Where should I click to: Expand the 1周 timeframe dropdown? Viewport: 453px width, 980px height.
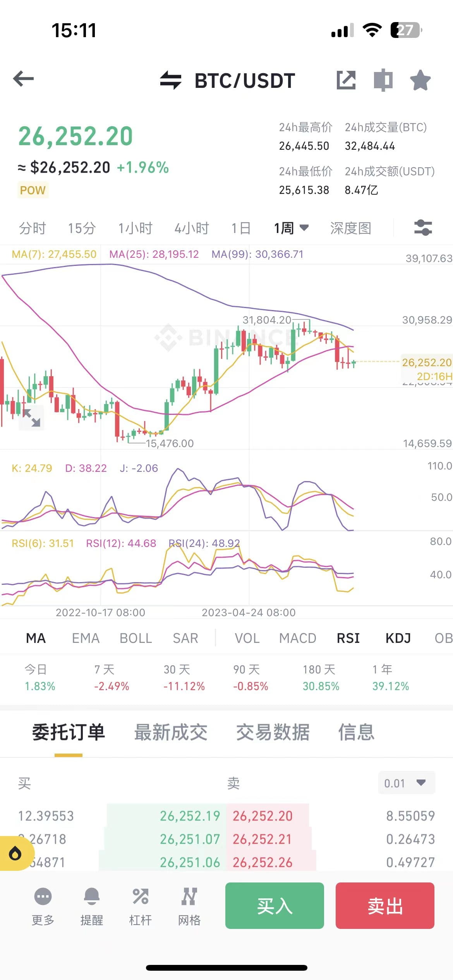pos(291,228)
